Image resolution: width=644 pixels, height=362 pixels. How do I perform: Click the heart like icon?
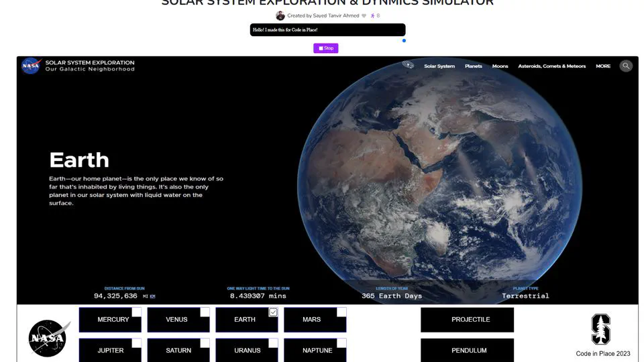[364, 15]
